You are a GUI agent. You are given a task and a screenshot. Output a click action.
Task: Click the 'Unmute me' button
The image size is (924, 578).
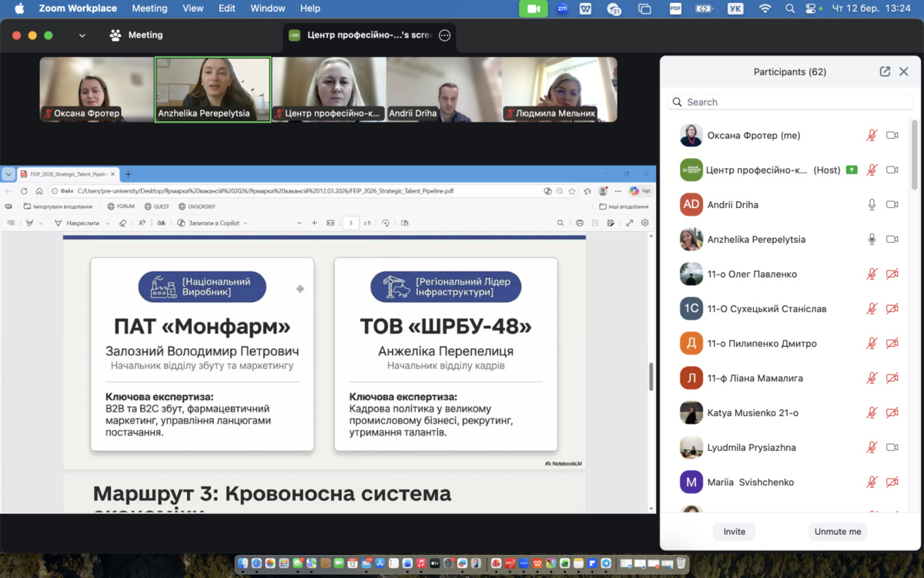tap(838, 532)
